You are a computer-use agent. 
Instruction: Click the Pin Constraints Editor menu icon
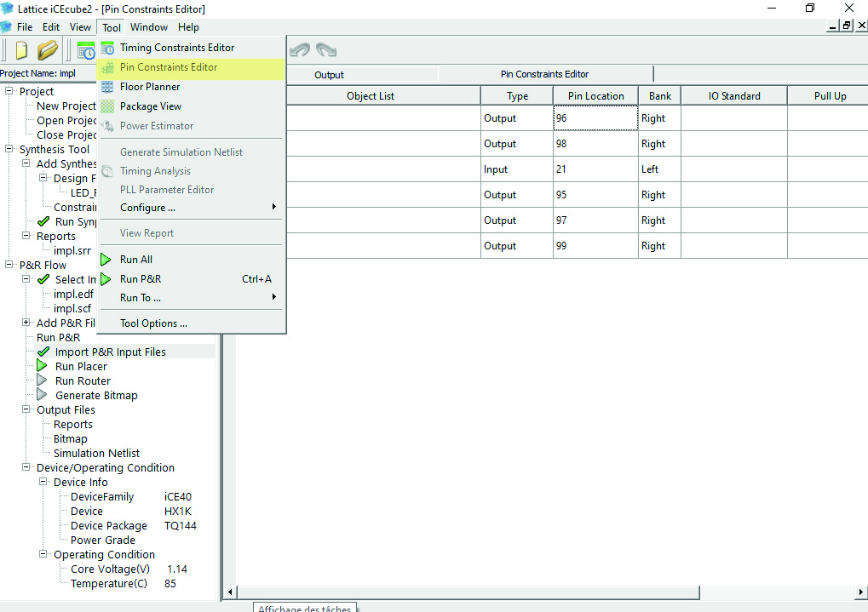(x=107, y=67)
